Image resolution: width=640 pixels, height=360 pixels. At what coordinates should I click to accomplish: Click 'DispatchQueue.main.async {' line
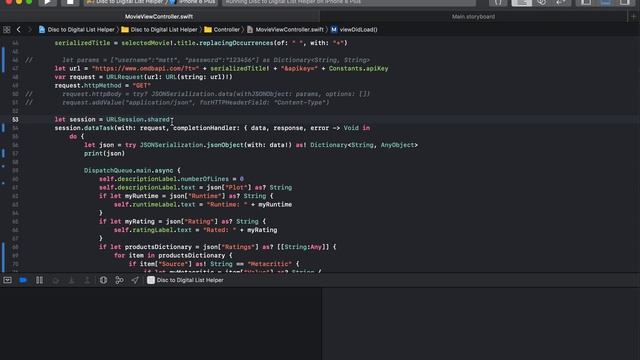[x=132, y=171]
